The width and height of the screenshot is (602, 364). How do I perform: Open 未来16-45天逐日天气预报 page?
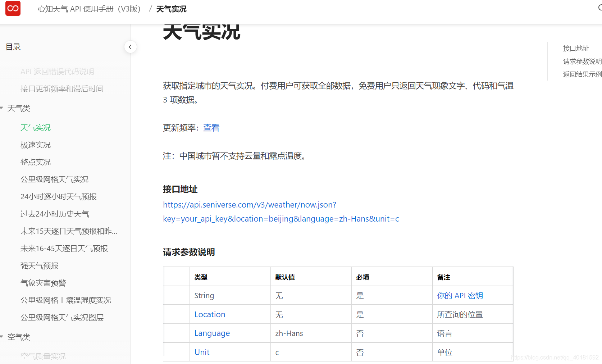coord(64,249)
